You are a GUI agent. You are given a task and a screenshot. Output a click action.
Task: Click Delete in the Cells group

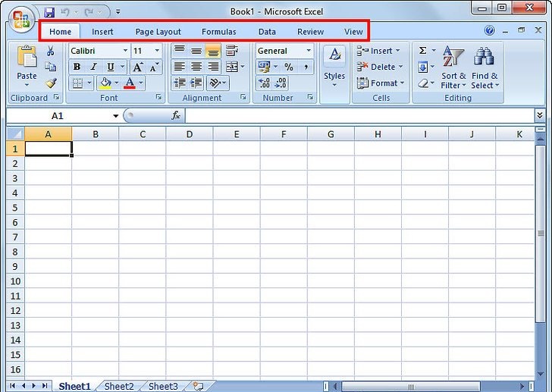(380, 67)
